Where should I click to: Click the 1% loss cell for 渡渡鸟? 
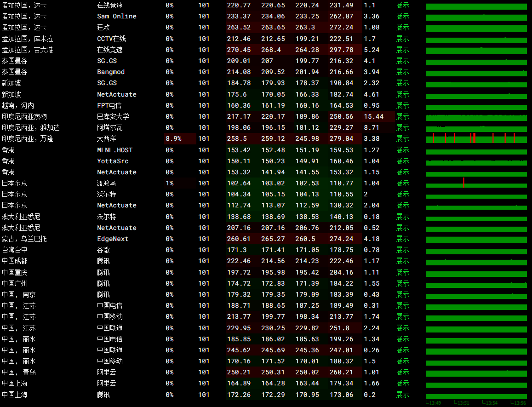tap(180, 183)
